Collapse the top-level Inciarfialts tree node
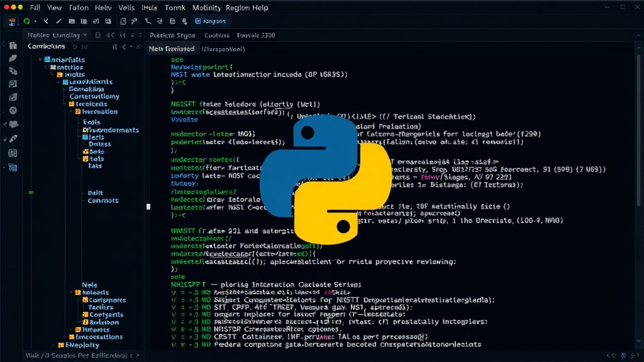Viewport: 644px width, 362px height. 40,60
